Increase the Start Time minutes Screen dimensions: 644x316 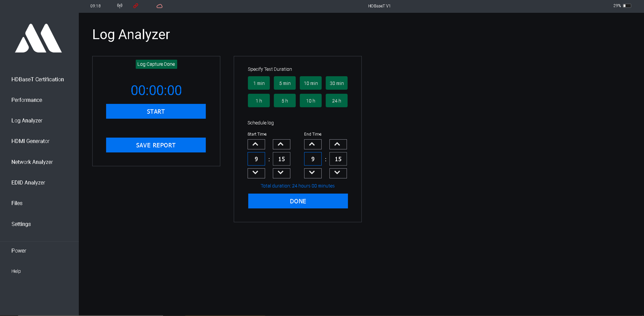[x=281, y=144]
